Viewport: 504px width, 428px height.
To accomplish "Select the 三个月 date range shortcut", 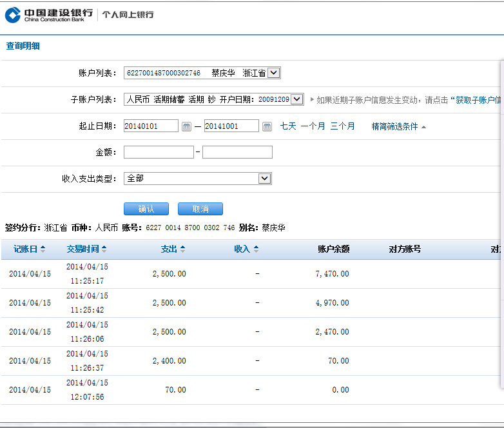I will click(x=342, y=126).
